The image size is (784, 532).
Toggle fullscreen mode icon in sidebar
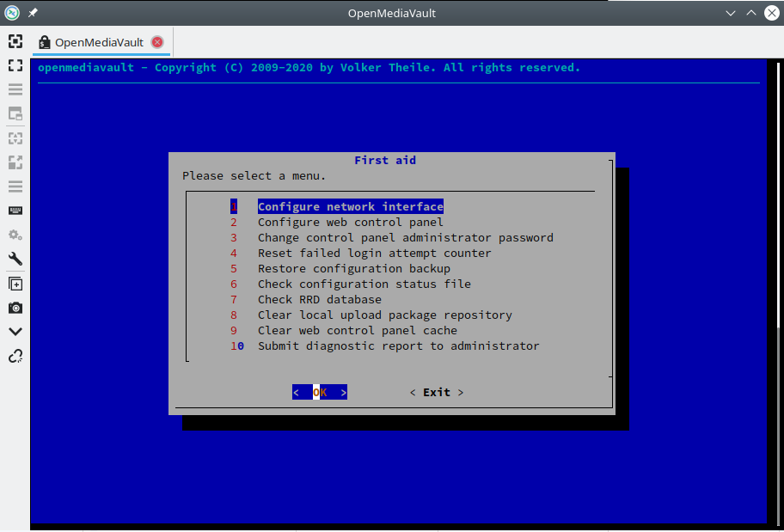click(x=15, y=65)
